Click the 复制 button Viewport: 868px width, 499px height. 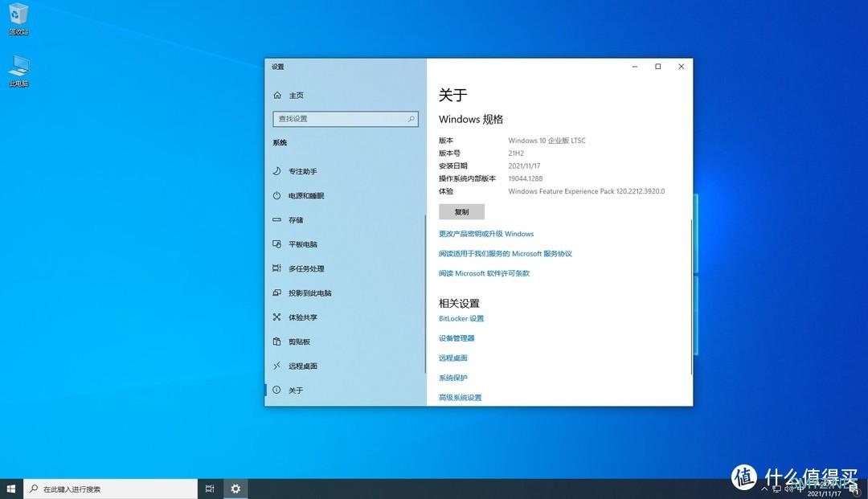tap(461, 212)
